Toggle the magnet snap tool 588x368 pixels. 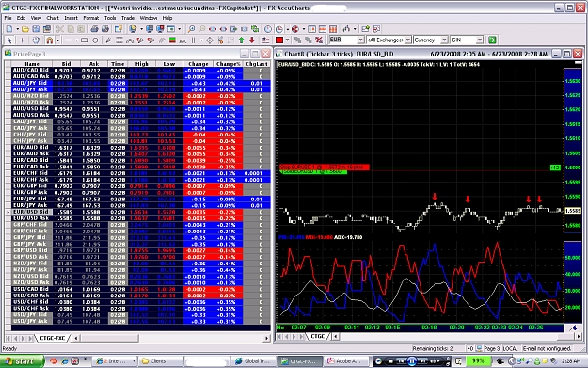tap(49, 40)
